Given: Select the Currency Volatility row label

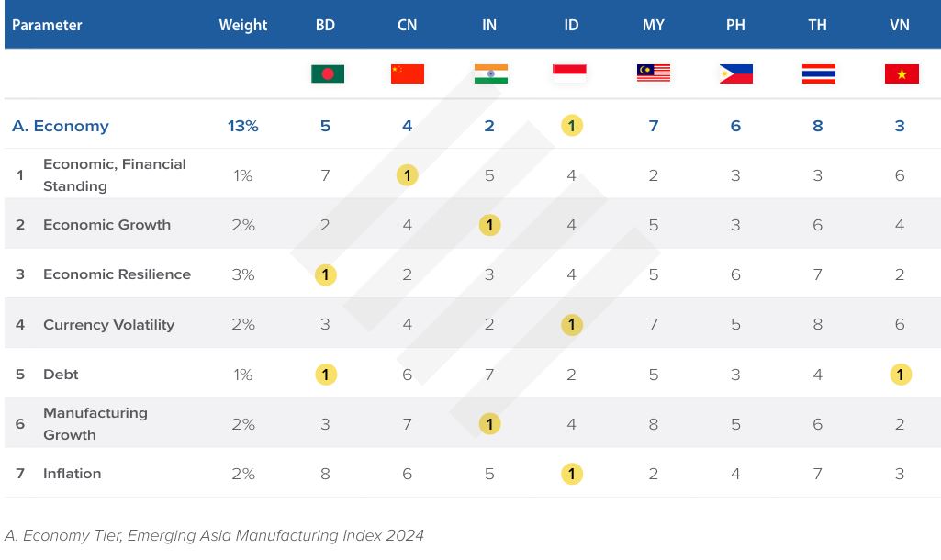Looking at the screenshot, I should click(x=108, y=325).
